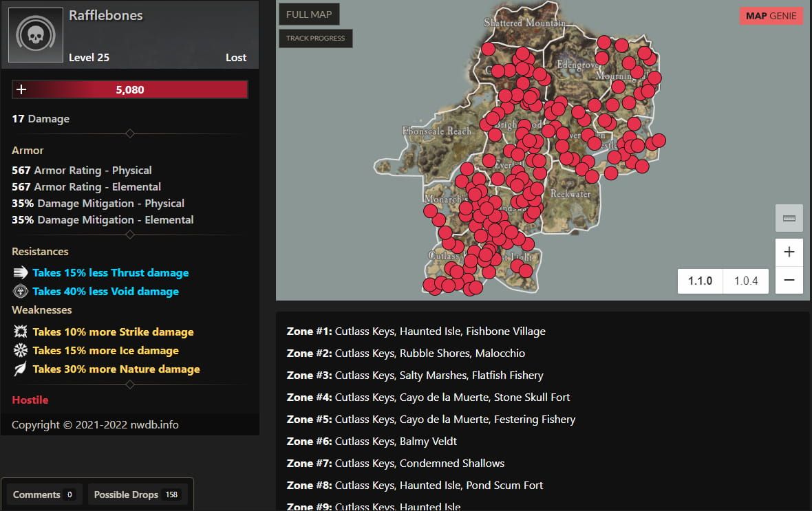Click the Resistances section heading
Image resolution: width=812 pixels, height=511 pixels.
tap(40, 251)
